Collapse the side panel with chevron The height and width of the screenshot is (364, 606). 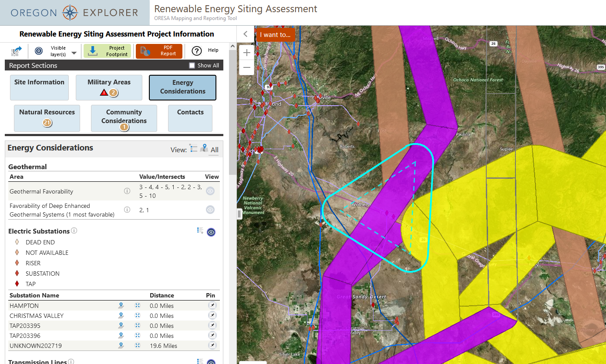coord(246,34)
